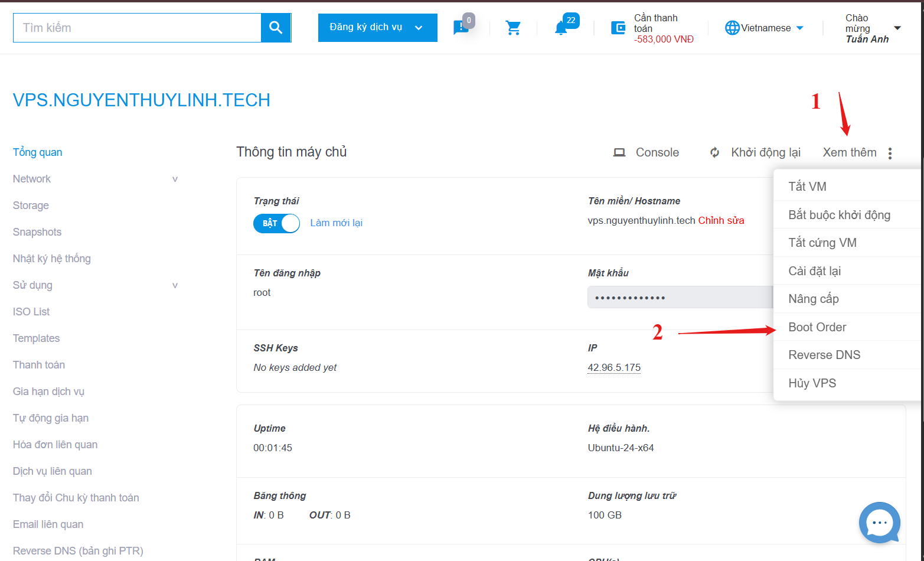924x561 pixels.
Task: Click the Tìm kiếm search field
Action: [x=137, y=28]
